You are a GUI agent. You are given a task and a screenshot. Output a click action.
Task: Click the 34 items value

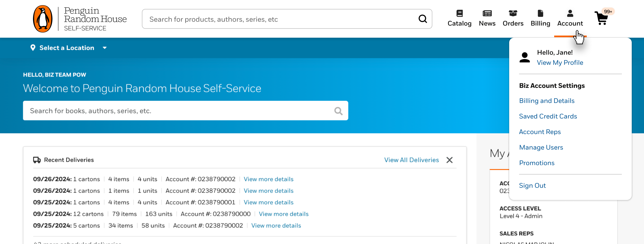120,226
